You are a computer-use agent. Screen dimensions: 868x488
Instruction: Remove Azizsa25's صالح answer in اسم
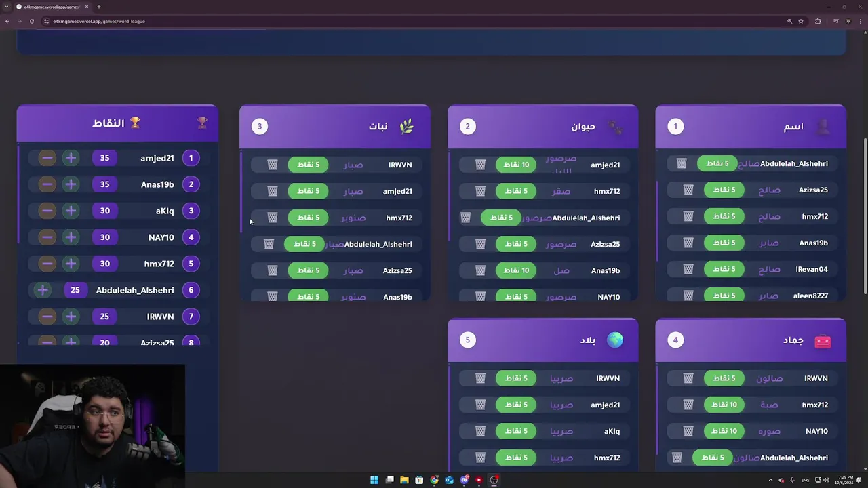point(688,190)
